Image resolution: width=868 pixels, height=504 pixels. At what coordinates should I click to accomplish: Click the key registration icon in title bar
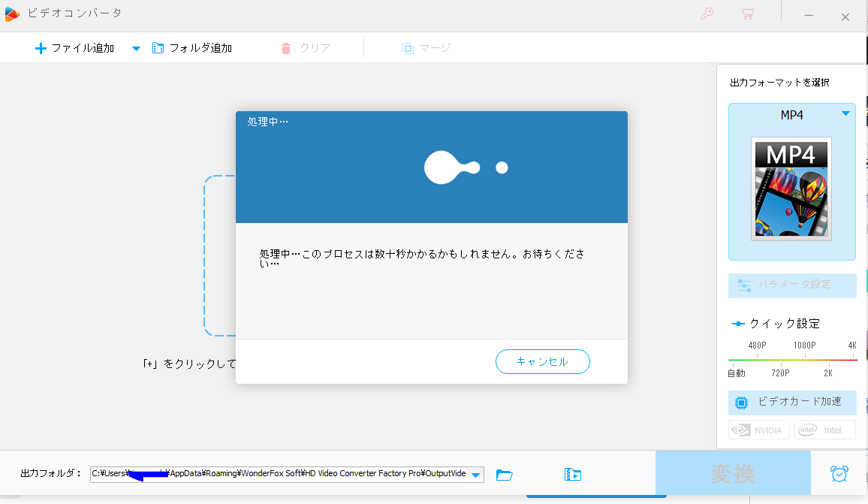[x=707, y=14]
